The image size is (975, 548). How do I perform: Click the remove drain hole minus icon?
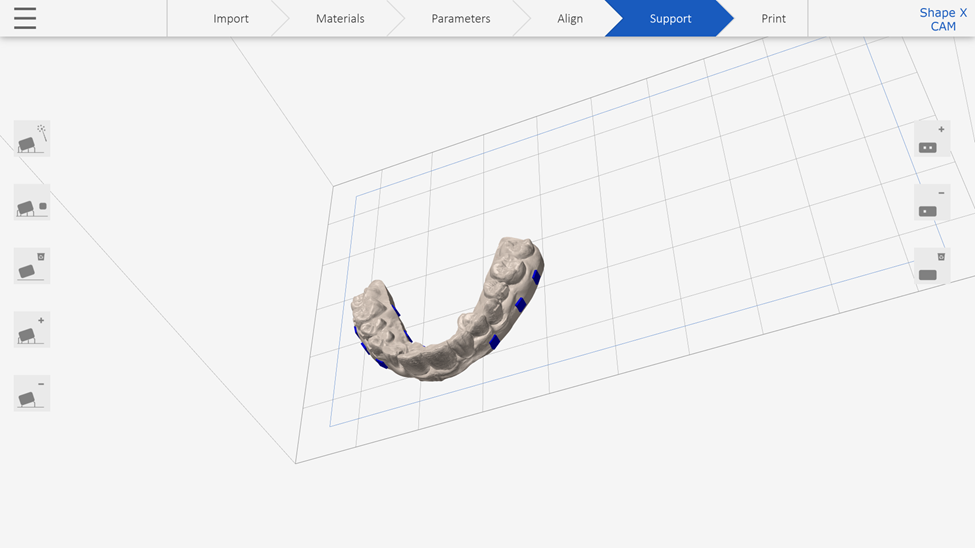(x=932, y=202)
